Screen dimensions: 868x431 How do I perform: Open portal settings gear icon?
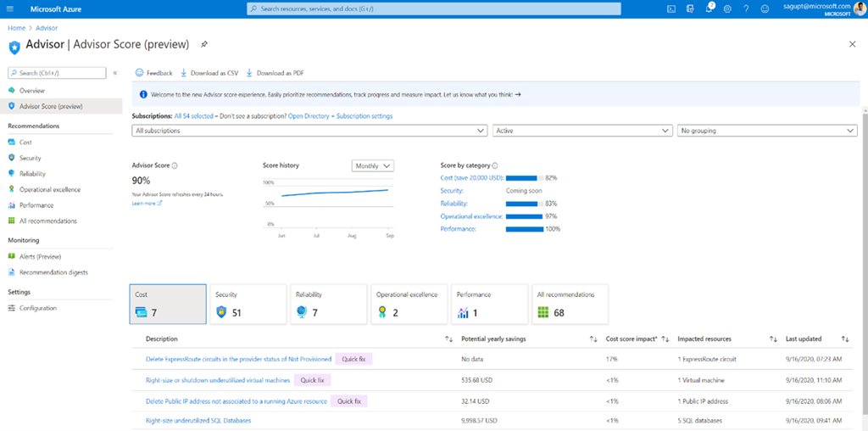[x=727, y=8]
